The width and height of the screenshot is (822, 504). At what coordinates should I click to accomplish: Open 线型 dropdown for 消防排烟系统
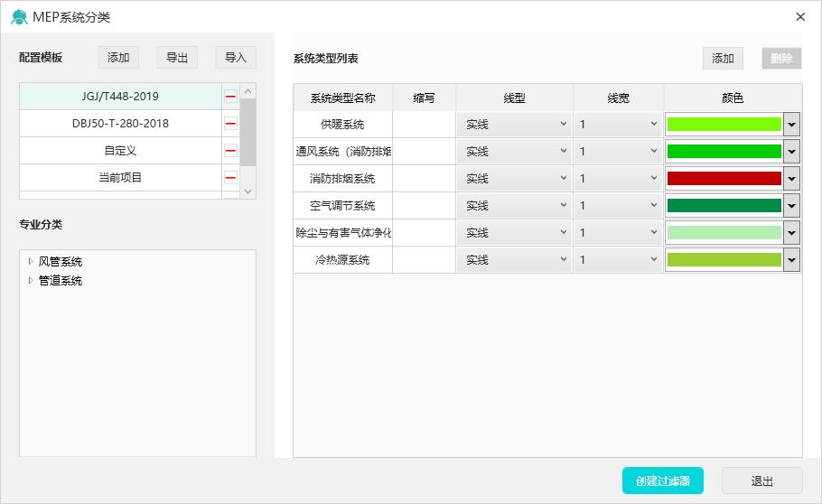(x=514, y=178)
